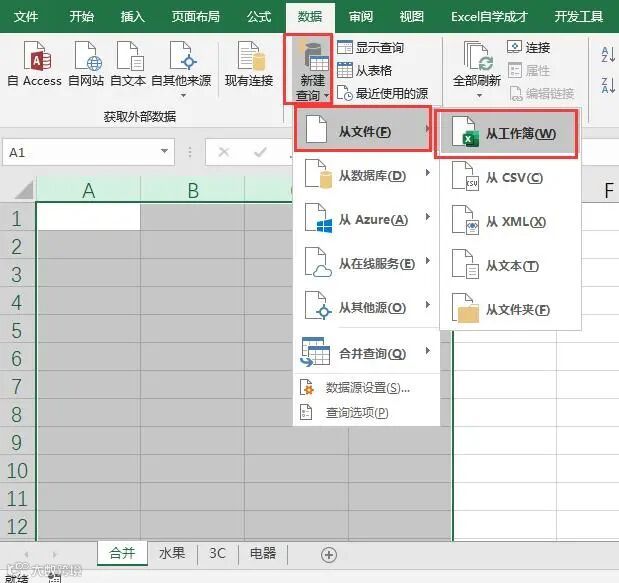619x583 pixels.
Task: Open the 合并查询(Q) submenu
Action: [366, 352]
